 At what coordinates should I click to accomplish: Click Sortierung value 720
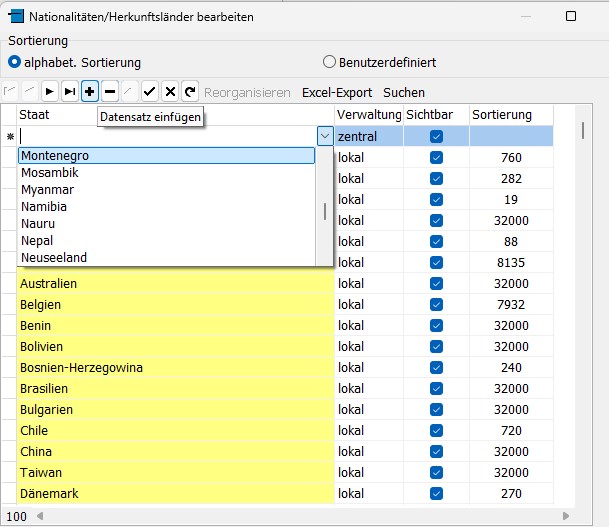(511, 430)
